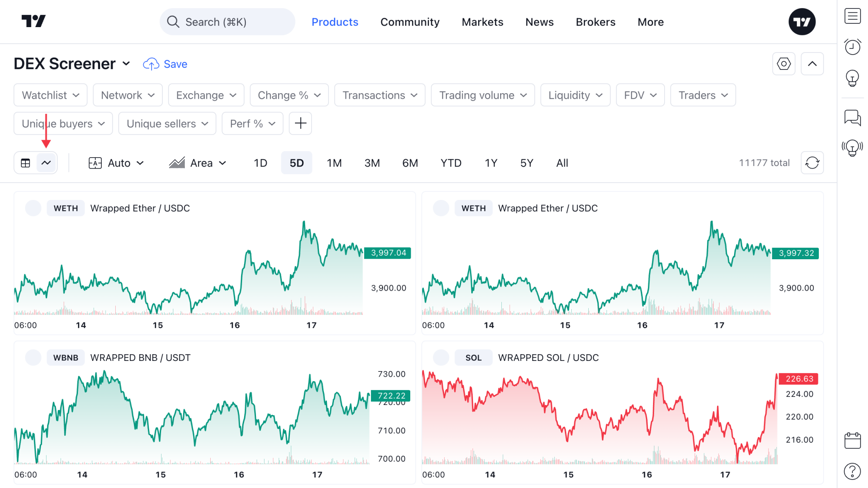
Task: Open the Transactions filter dropdown
Action: tap(380, 95)
